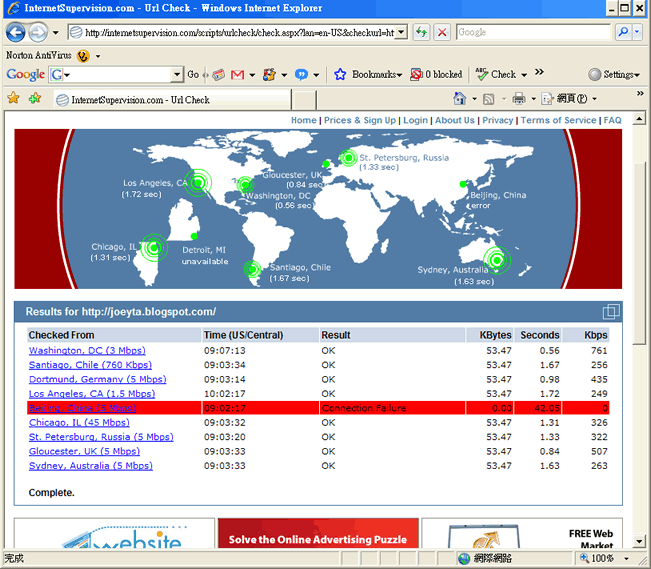Click the Connection Failure result cell
The width and height of the screenshot is (651, 569).
(392, 408)
